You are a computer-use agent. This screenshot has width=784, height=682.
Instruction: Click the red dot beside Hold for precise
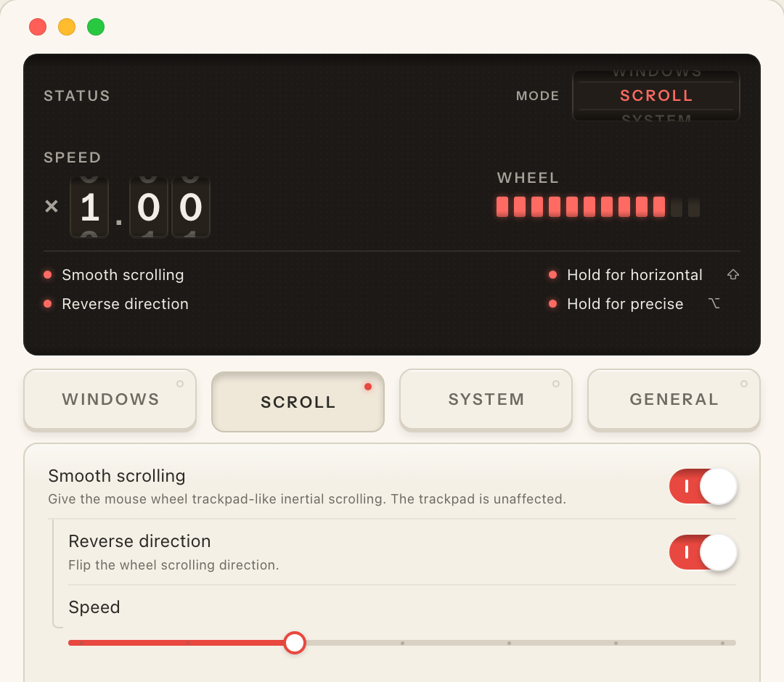point(552,303)
